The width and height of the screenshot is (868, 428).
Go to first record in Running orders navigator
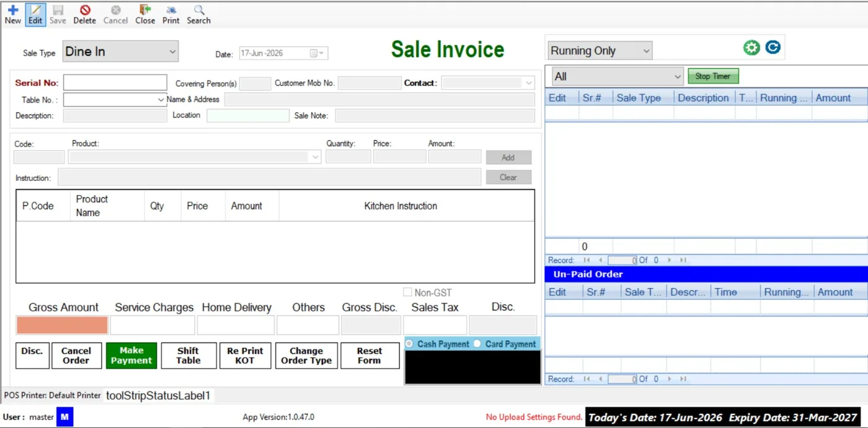coord(587,260)
